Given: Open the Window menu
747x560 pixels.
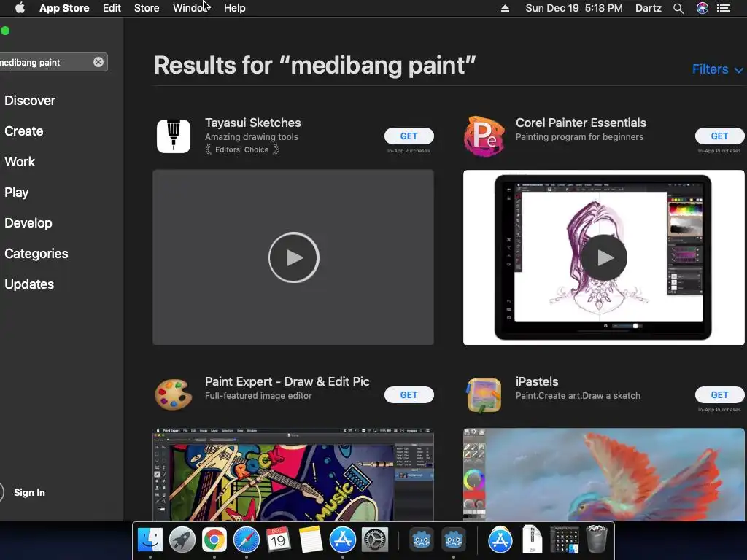Looking at the screenshot, I should point(191,8).
